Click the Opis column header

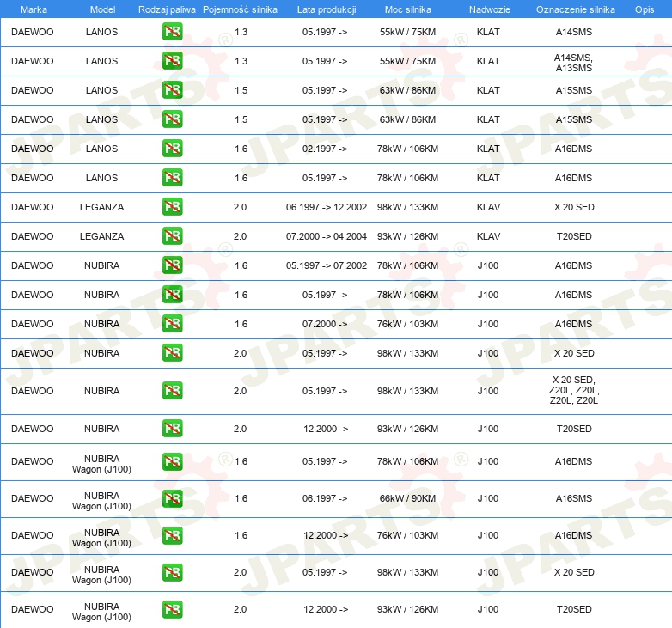(645, 9)
